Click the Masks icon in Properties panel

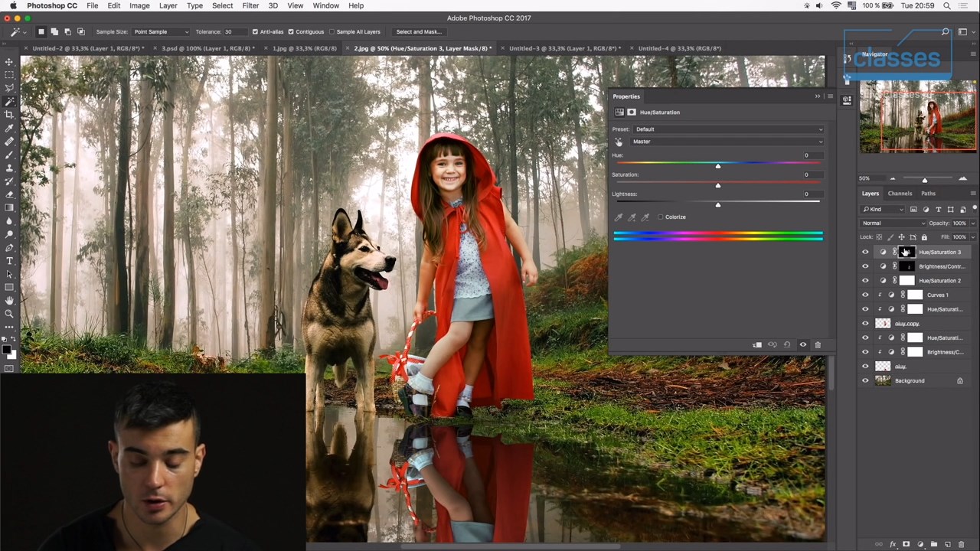tap(632, 112)
